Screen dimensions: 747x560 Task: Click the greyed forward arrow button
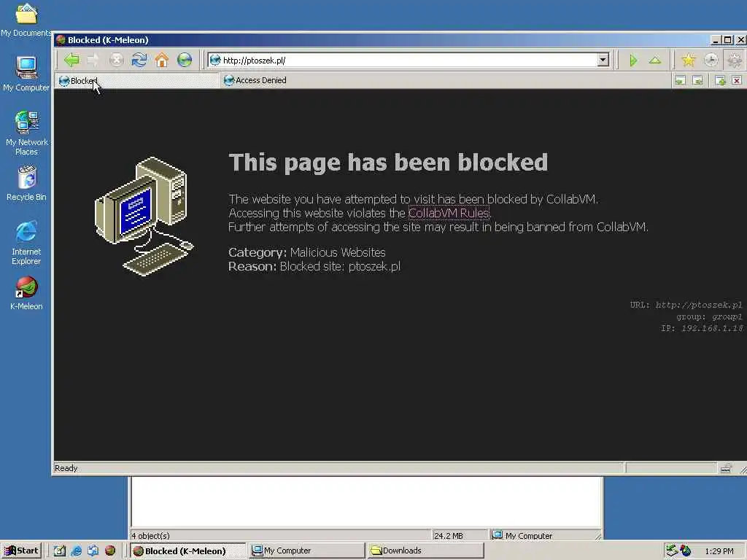[93, 60]
